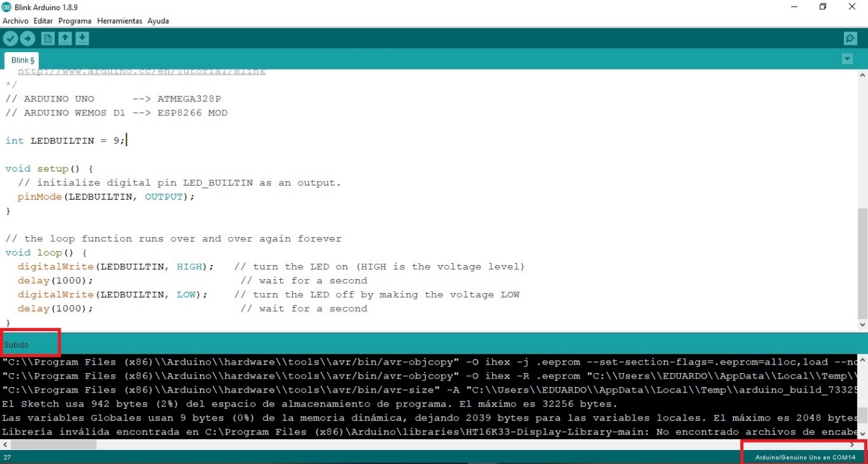Open a sketch with the Open icon
Viewport: 868px width, 464px height.
(65, 39)
